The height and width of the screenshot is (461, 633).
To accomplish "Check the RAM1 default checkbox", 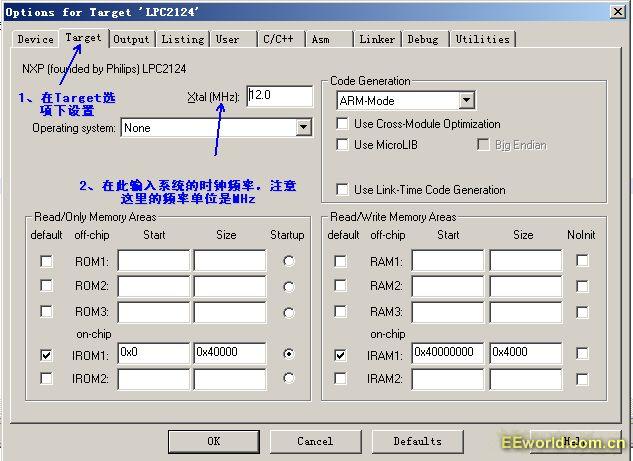I will [x=340, y=262].
